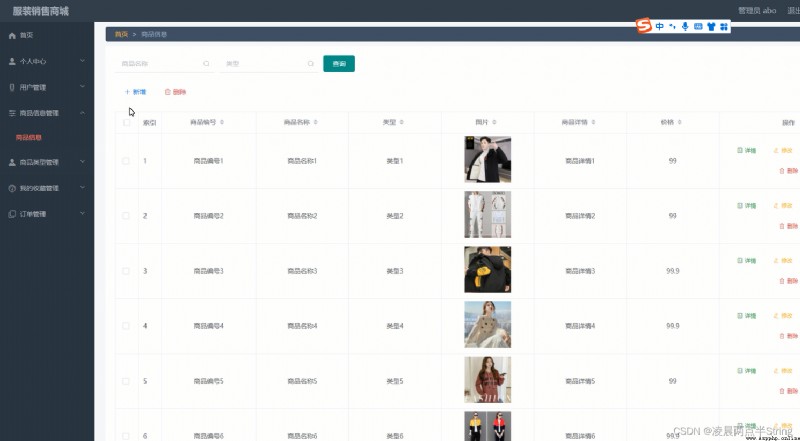Open the Sogou toolbox grid icon

723,26
